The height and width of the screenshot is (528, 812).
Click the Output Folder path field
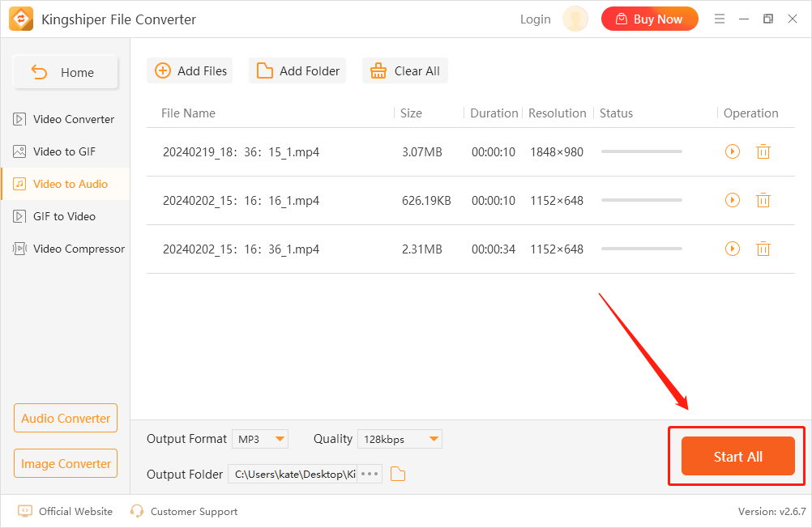point(293,474)
